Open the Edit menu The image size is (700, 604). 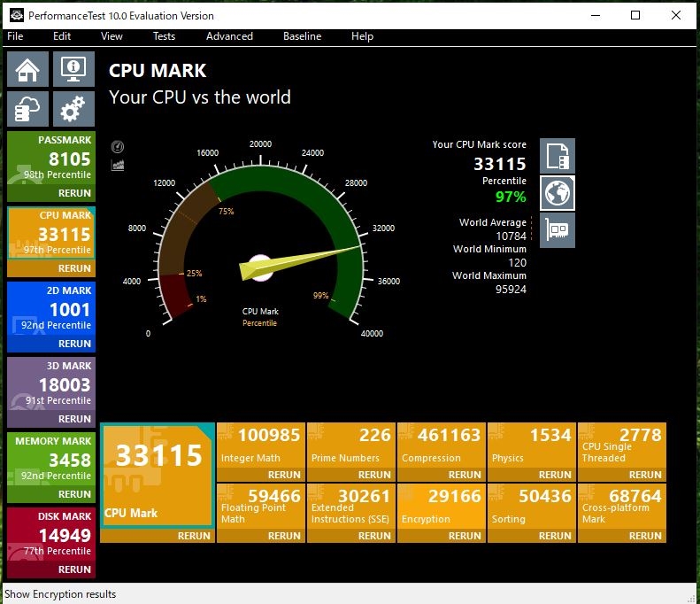[x=62, y=36]
